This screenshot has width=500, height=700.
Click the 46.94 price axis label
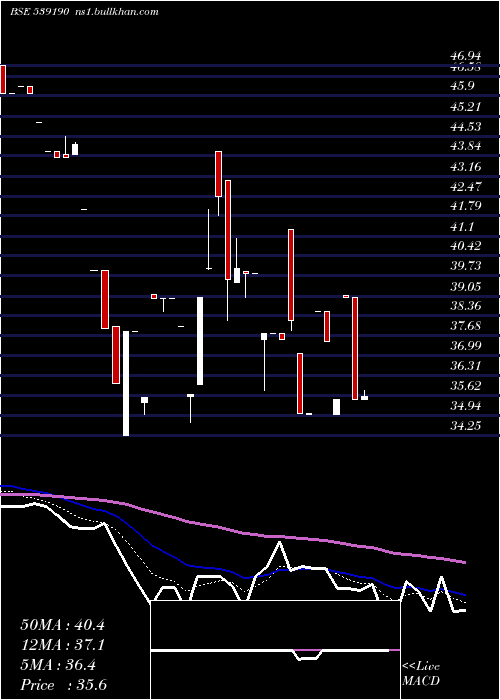coord(466,56)
